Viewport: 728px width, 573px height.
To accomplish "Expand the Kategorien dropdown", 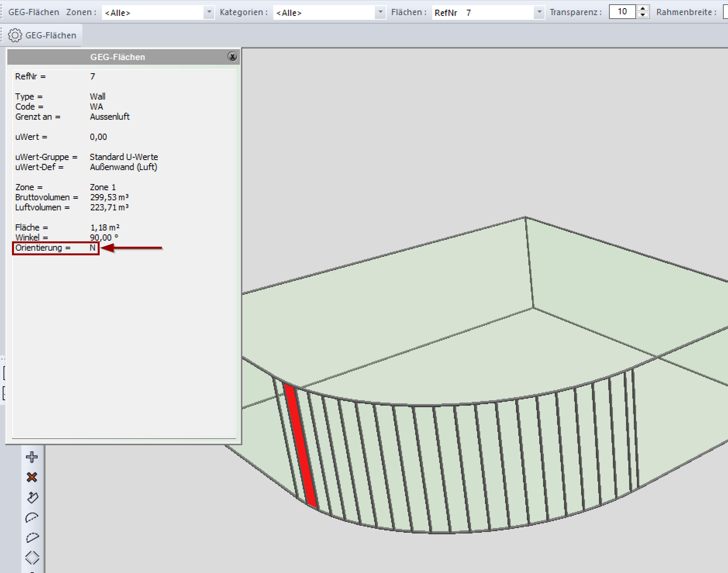I will pyautogui.click(x=380, y=12).
